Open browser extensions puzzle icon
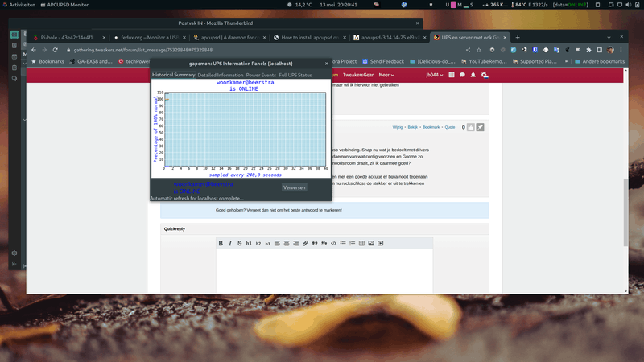 pyautogui.click(x=588, y=50)
